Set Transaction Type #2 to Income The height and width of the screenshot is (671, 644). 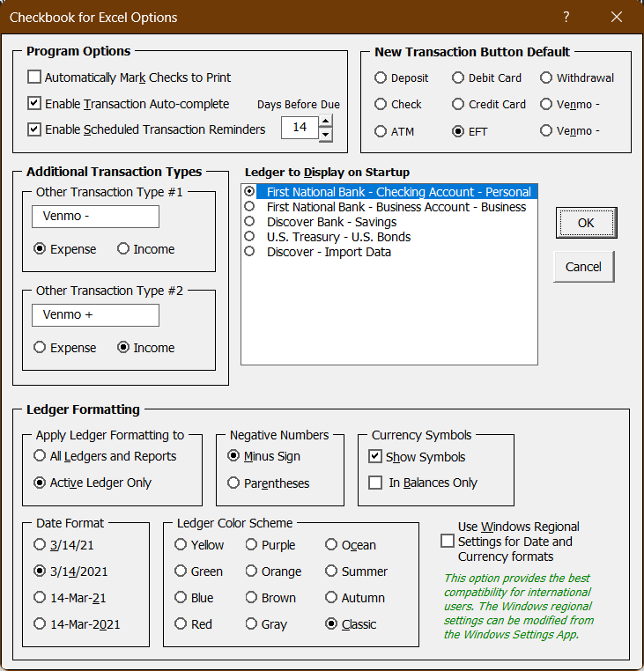(123, 347)
